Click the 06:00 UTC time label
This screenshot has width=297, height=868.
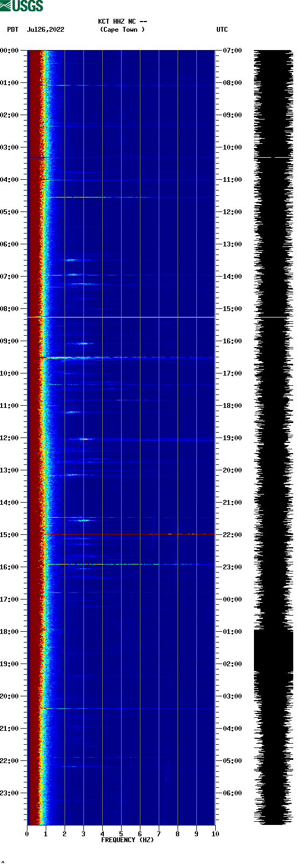pos(232,793)
